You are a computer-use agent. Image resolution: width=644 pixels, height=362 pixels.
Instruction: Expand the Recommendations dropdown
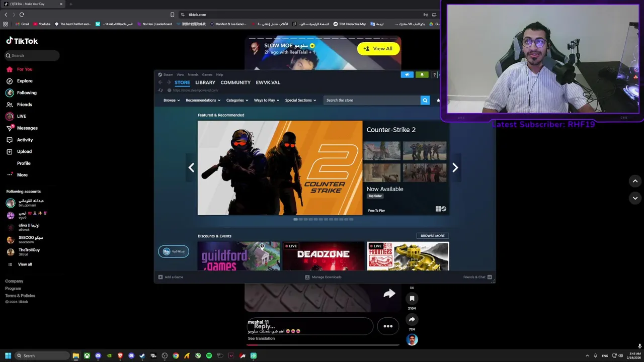pyautogui.click(x=203, y=100)
